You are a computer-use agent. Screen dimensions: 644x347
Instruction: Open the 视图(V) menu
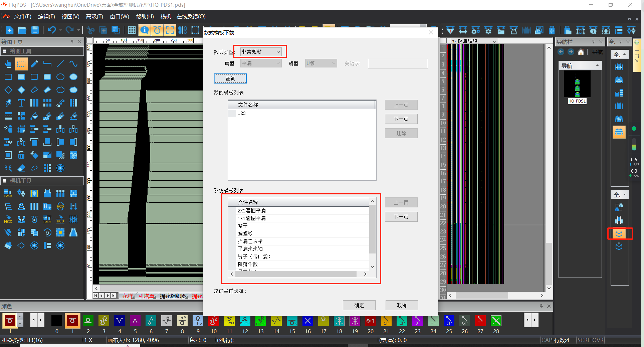point(70,16)
